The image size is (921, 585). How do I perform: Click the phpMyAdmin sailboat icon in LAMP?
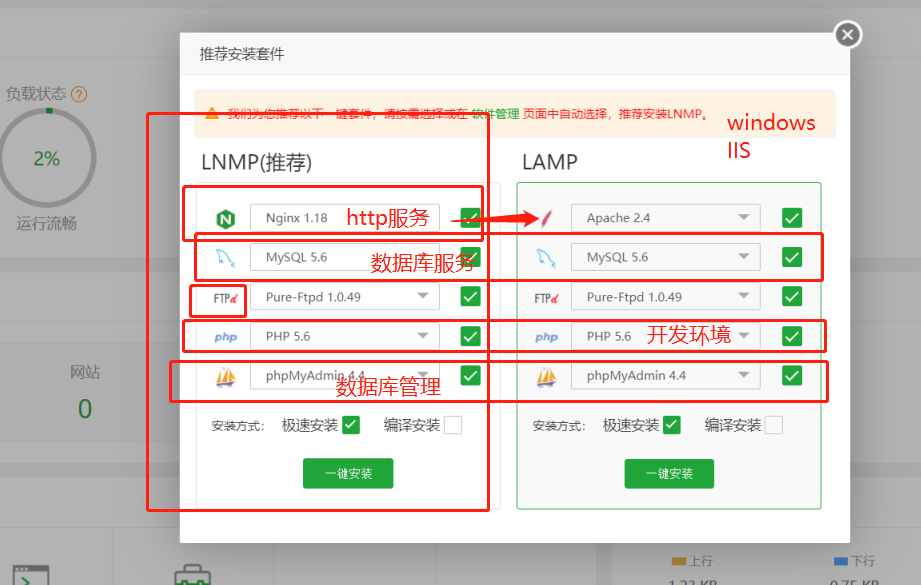point(546,376)
